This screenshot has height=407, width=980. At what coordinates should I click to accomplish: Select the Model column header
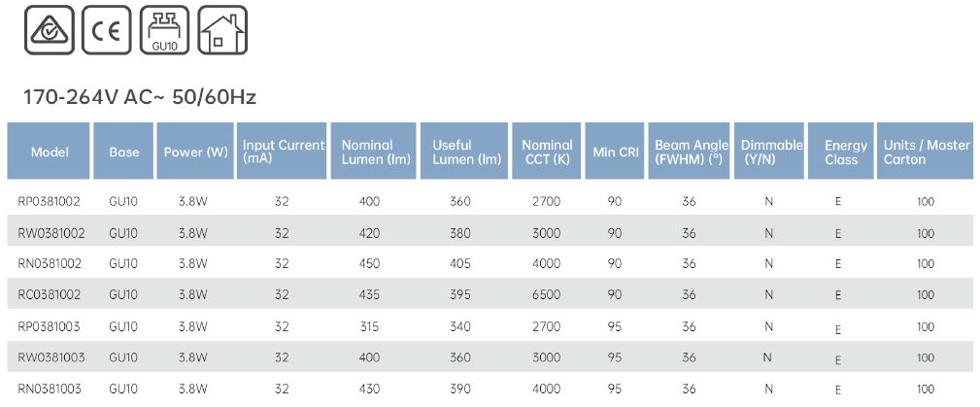[x=50, y=152]
